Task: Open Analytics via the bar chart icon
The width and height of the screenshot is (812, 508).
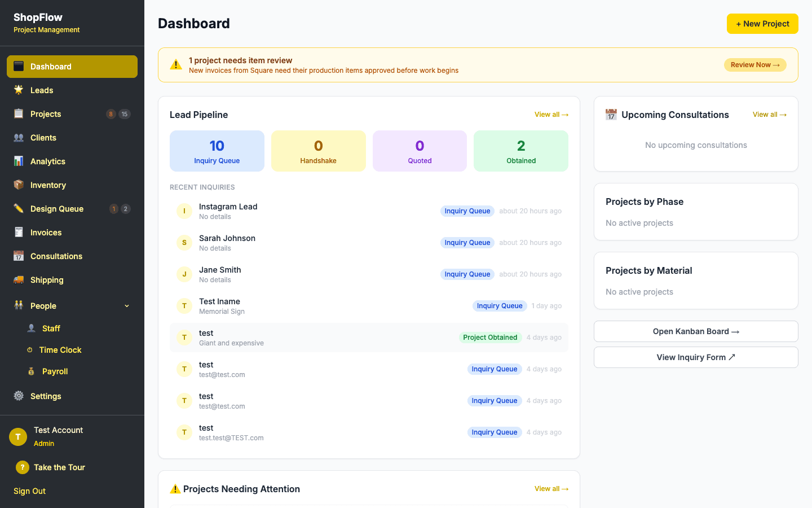Action: [17, 161]
